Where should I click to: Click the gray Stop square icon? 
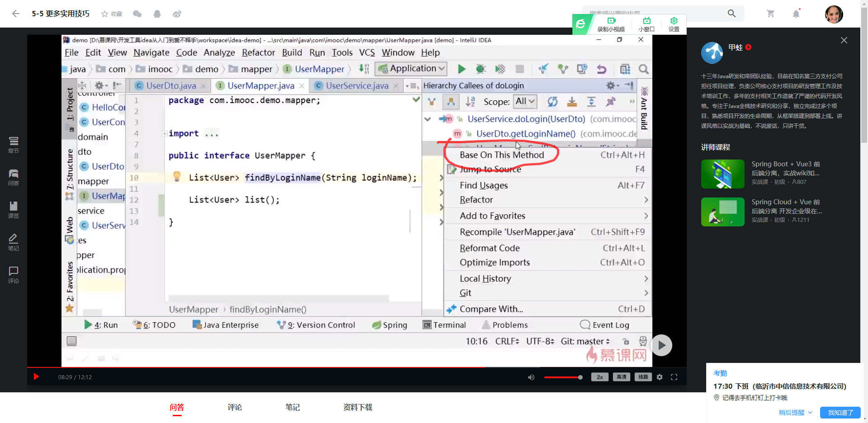click(520, 69)
